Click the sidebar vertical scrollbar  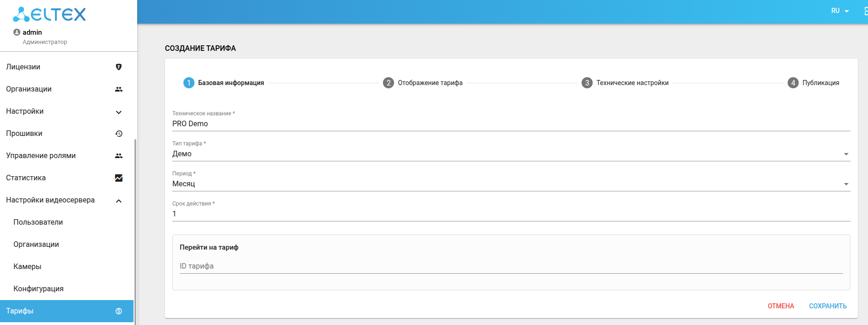tap(135, 231)
